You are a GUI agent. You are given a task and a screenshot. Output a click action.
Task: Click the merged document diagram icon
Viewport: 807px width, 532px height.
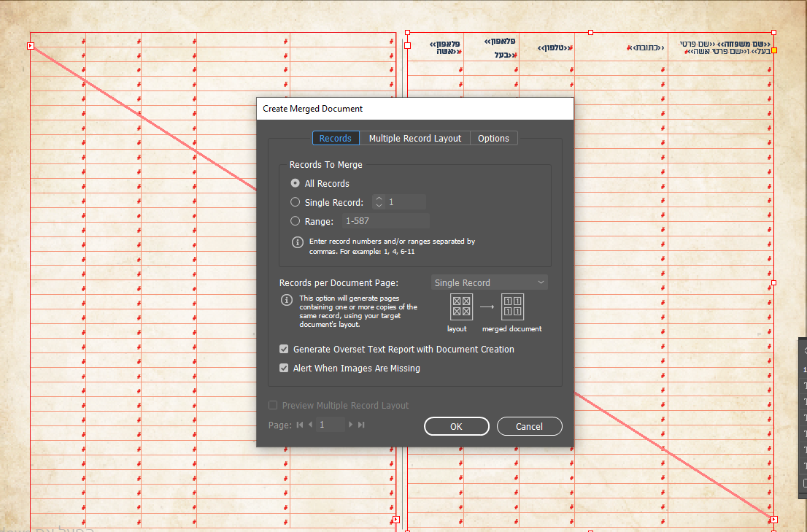tap(513, 307)
